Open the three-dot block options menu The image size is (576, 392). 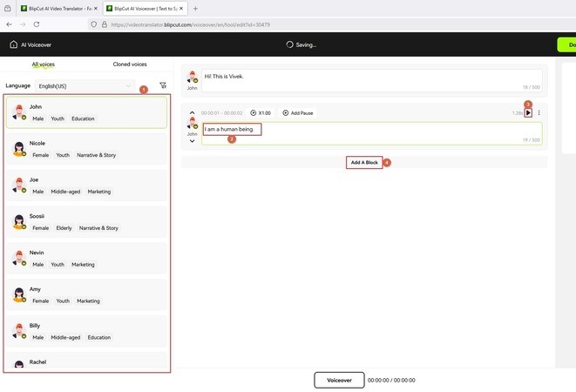[539, 113]
